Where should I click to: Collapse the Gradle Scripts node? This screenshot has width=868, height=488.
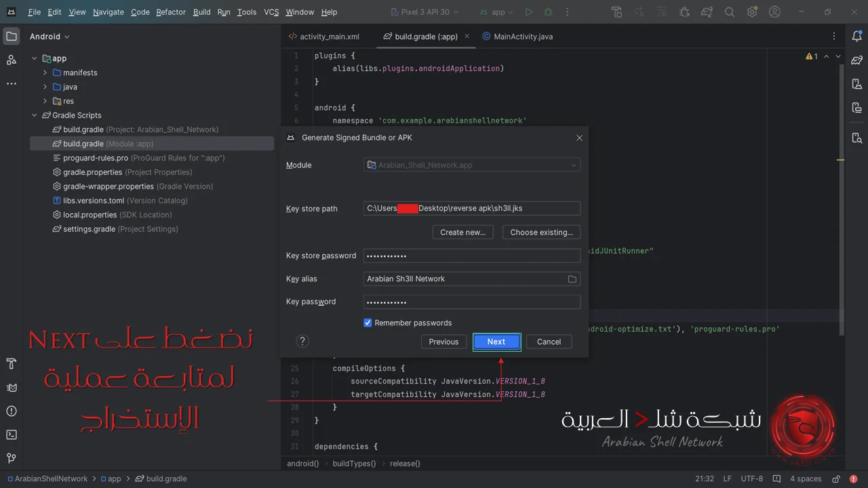[35, 115]
